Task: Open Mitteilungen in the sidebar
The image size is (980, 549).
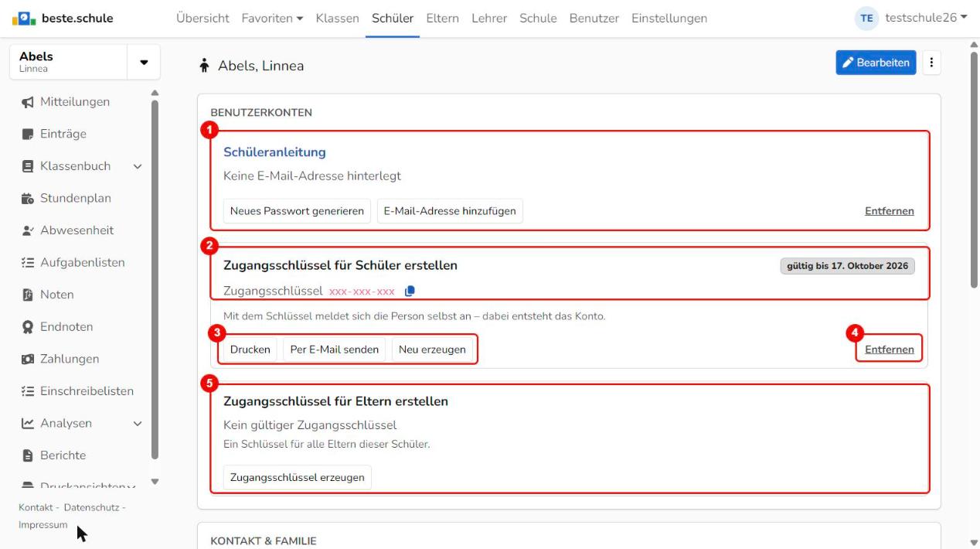Action: pyautogui.click(x=75, y=102)
